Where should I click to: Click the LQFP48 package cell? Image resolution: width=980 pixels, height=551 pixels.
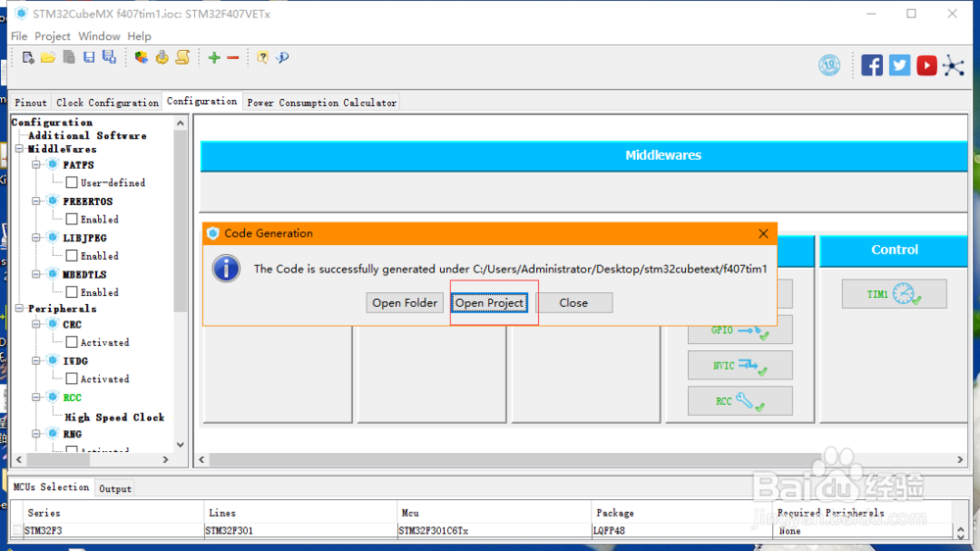682,530
